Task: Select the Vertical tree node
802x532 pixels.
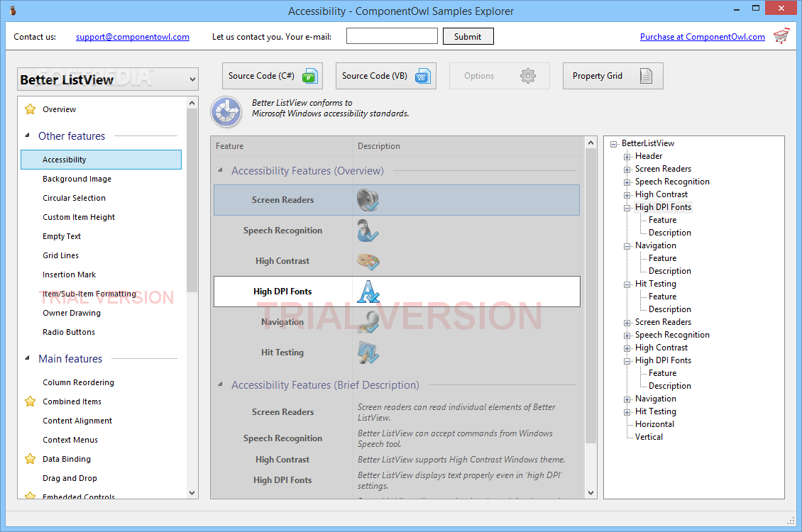Action: point(649,437)
